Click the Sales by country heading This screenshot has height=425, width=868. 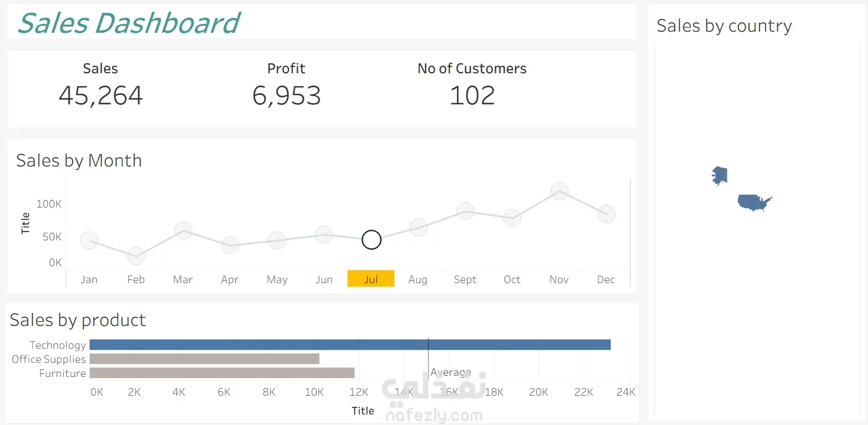coord(724,26)
